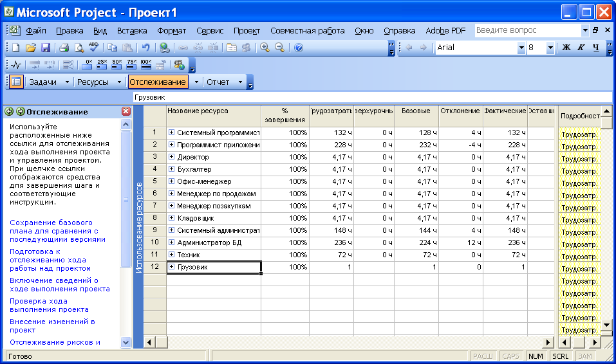Select the Бухгалтер resource name
The image size is (616, 364).
point(194,169)
